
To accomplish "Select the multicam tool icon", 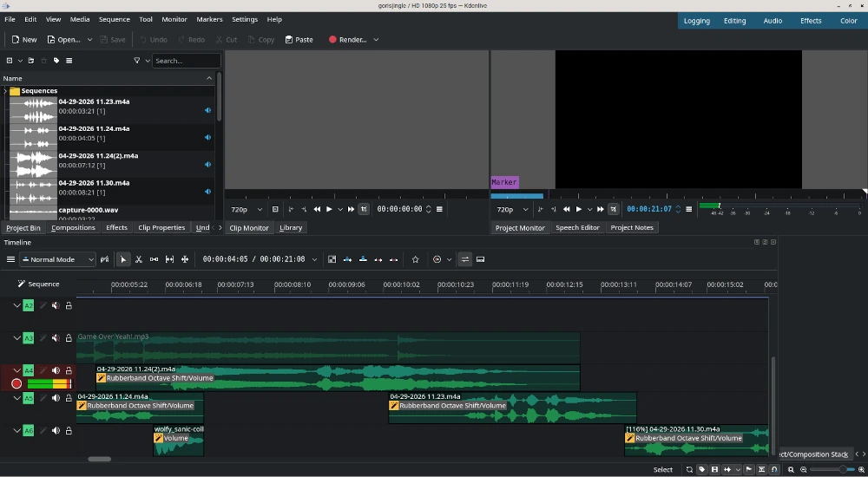I will click(x=185, y=259).
